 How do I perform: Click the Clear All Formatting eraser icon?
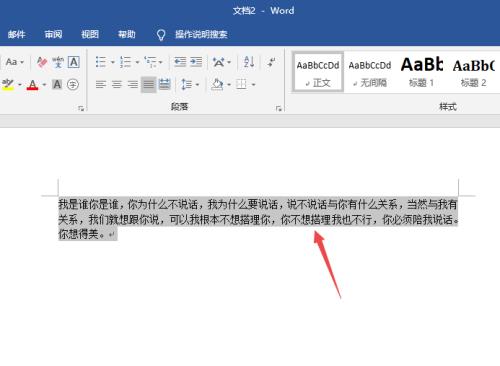[x=42, y=62]
